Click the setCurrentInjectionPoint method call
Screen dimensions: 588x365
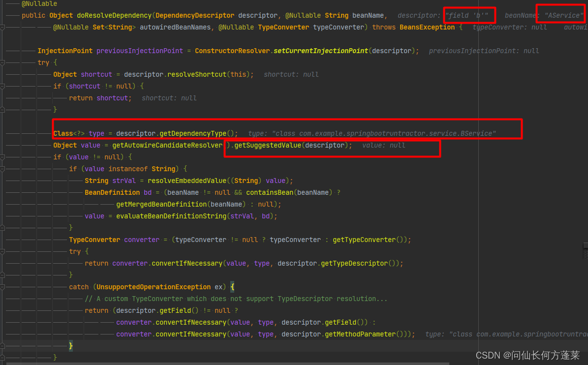point(321,51)
